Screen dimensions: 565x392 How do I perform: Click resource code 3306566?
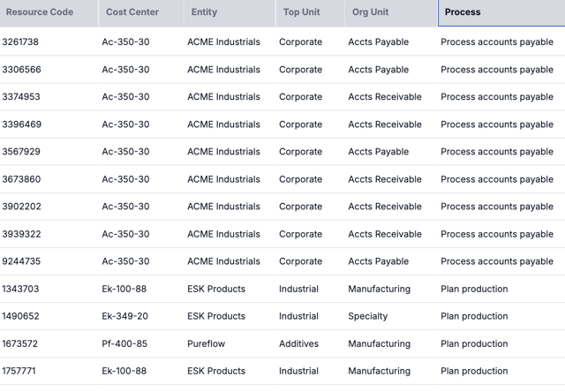[x=21, y=70]
